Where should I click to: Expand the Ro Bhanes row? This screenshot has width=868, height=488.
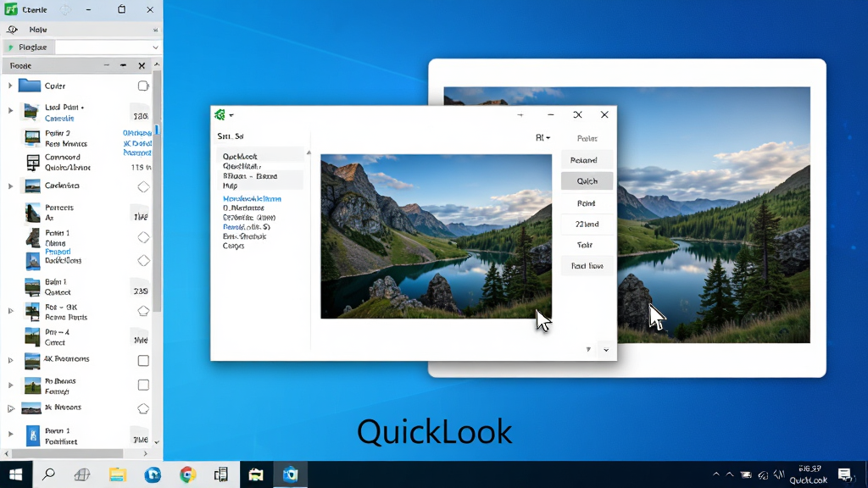(10, 385)
